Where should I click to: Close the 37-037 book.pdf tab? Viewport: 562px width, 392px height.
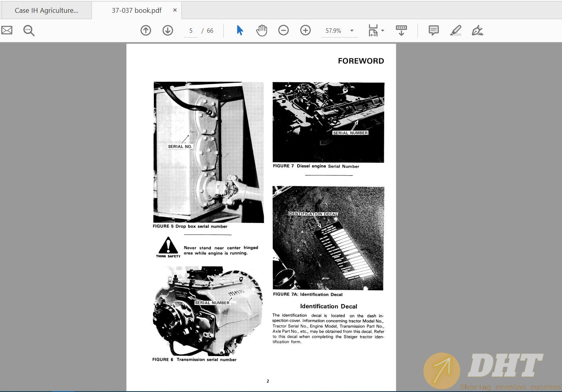pyautogui.click(x=175, y=10)
